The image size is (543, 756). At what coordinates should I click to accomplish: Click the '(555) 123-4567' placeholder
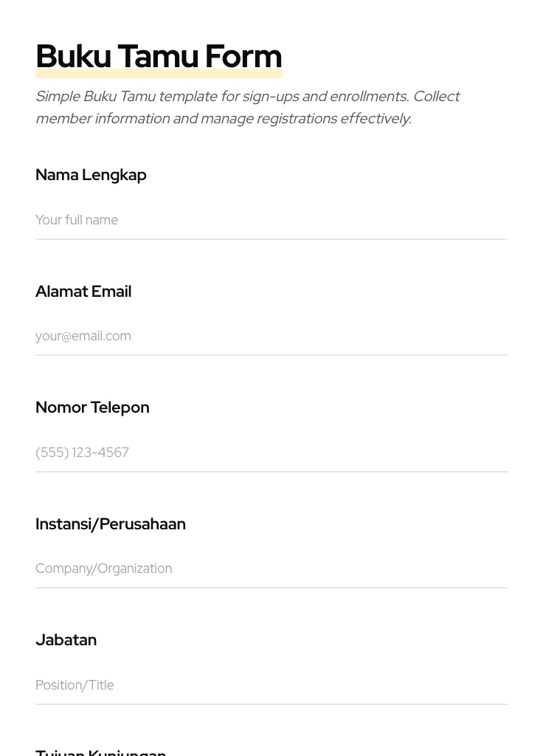pos(82,453)
